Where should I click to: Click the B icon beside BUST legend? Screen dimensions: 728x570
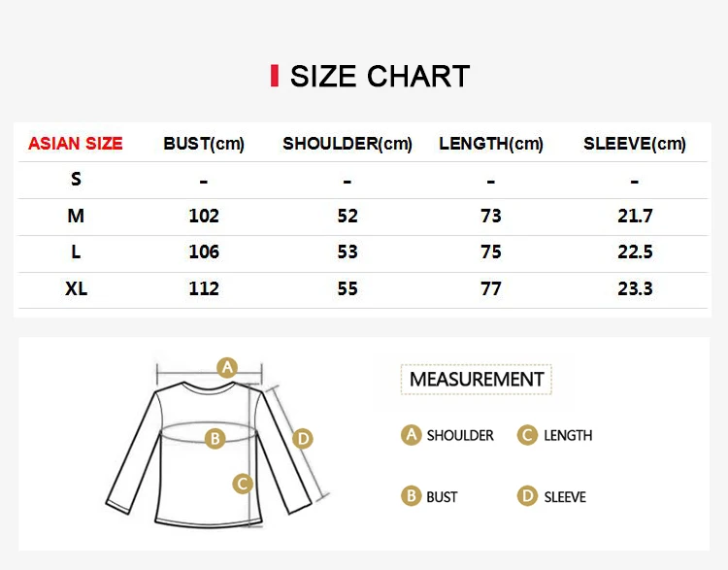tap(412, 496)
